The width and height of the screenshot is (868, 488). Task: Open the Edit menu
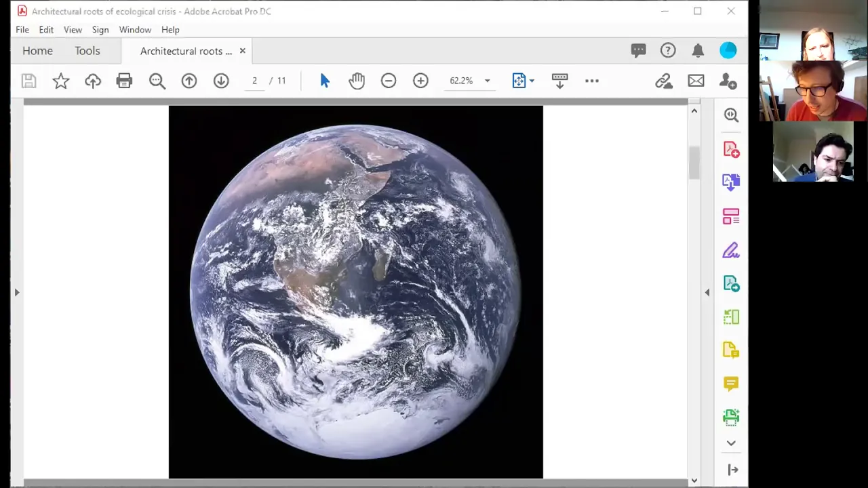point(46,30)
